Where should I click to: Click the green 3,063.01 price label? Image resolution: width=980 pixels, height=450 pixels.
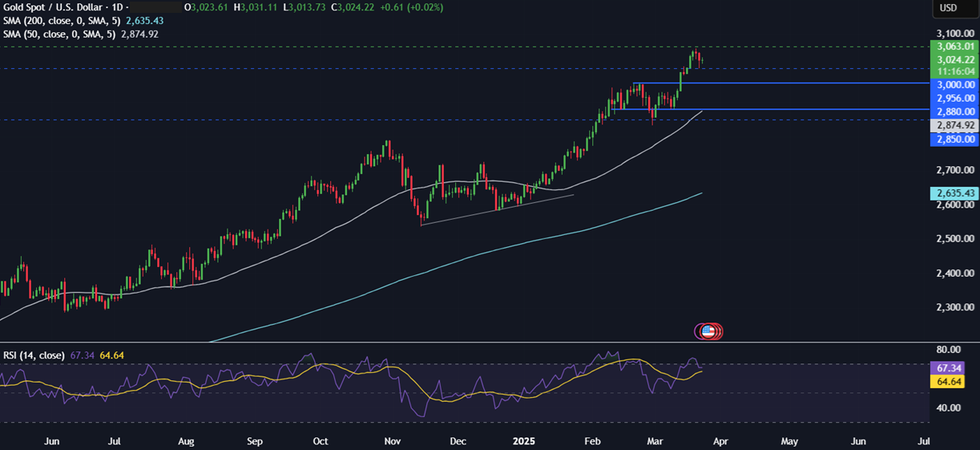point(954,47)
